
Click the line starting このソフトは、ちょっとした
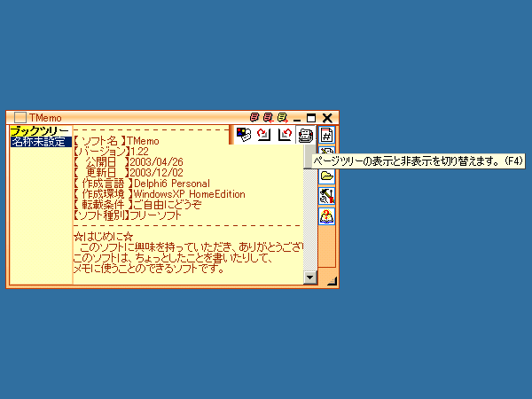[173, 258]
